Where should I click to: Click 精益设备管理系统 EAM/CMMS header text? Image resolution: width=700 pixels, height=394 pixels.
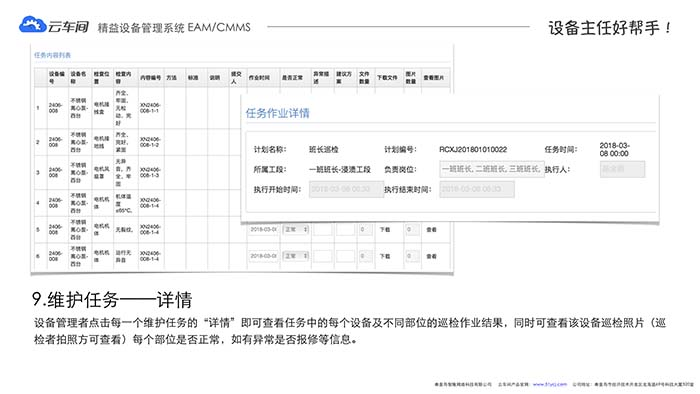(174, 28)
